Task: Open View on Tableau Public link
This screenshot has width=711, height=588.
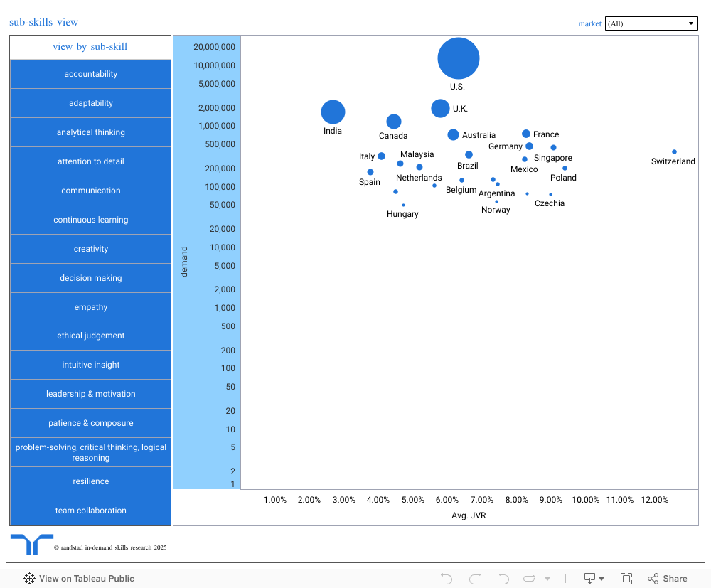Action: pos(86,579)
